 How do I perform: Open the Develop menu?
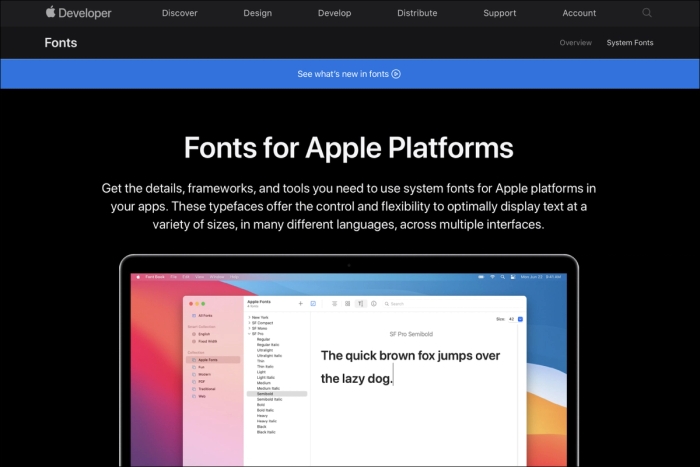coord(334,13)
